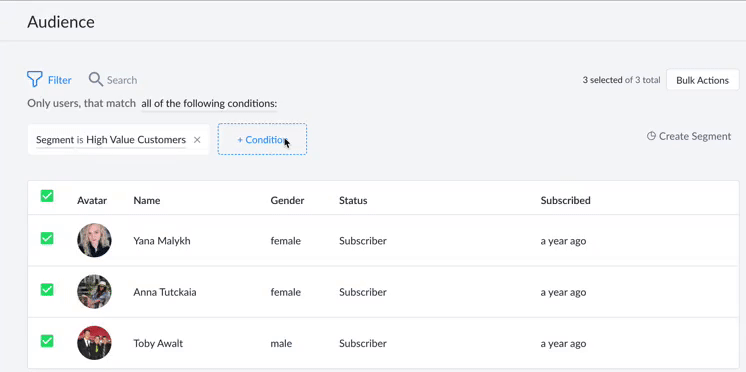Click the Audience page title
The image size is (746, 372).
[x=61, y=22]
